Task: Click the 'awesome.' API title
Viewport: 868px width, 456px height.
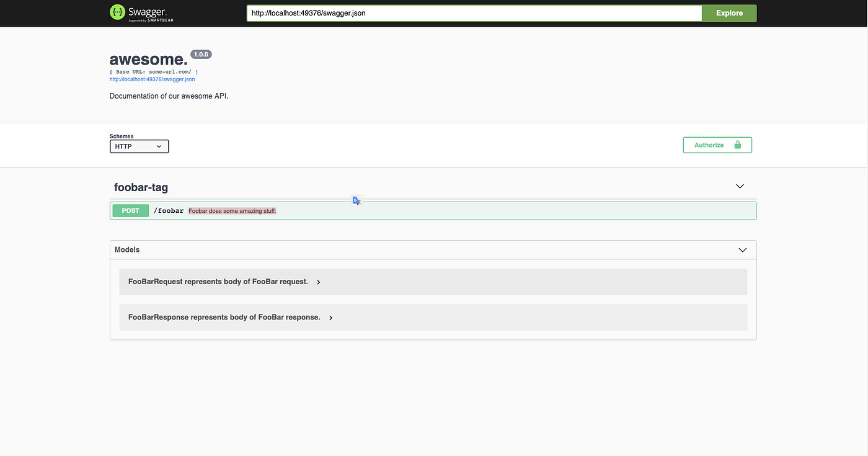Action: click(149, 60)
